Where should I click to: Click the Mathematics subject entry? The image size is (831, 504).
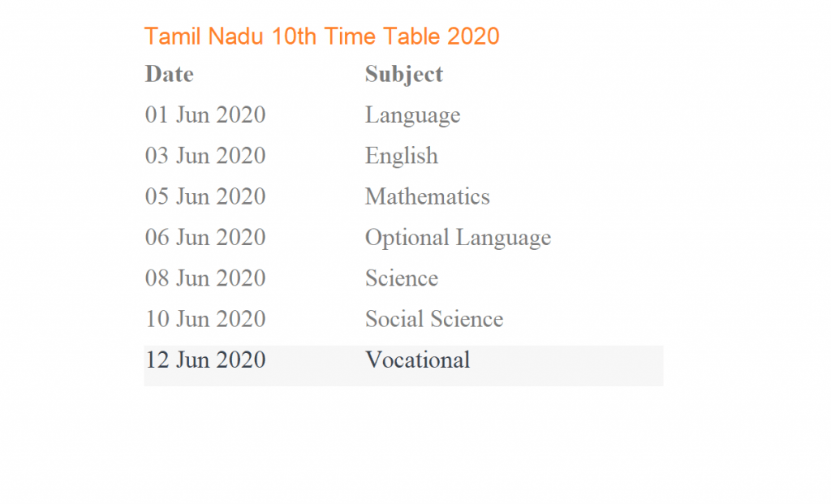[428, 196]
